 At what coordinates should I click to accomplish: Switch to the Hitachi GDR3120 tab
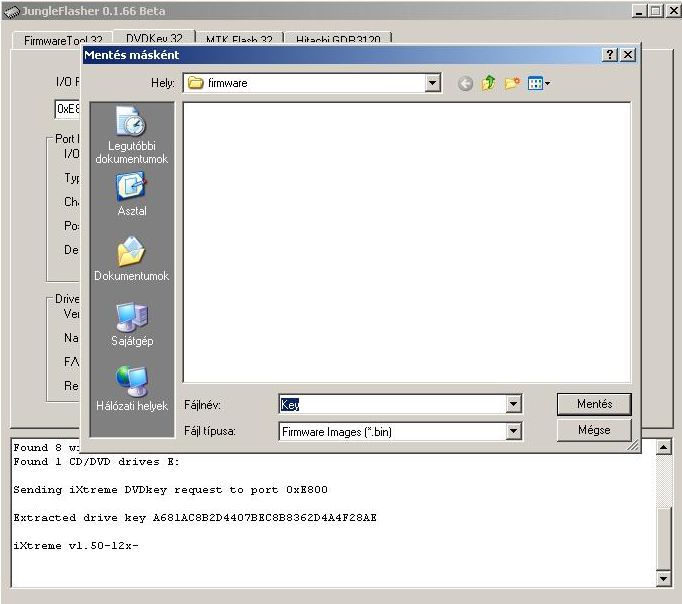click(331, 40)
